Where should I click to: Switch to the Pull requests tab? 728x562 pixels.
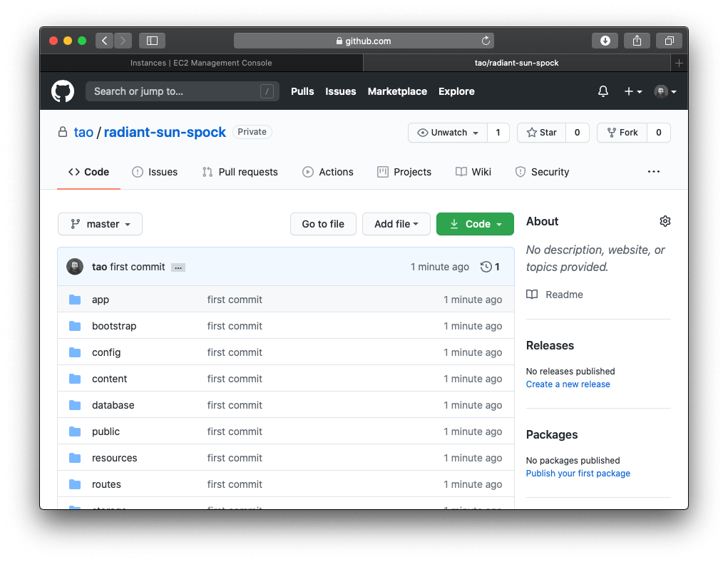click(x=240, y=172)
